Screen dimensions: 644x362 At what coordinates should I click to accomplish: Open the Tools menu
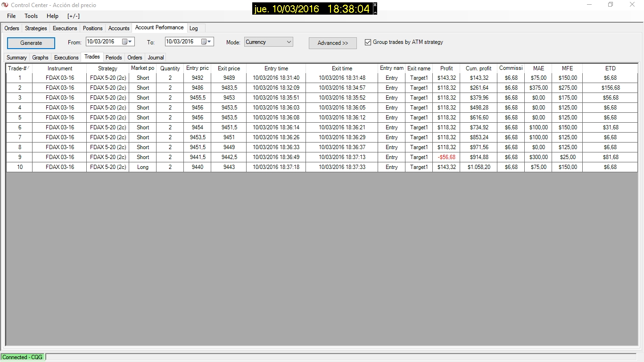(31, 16)
